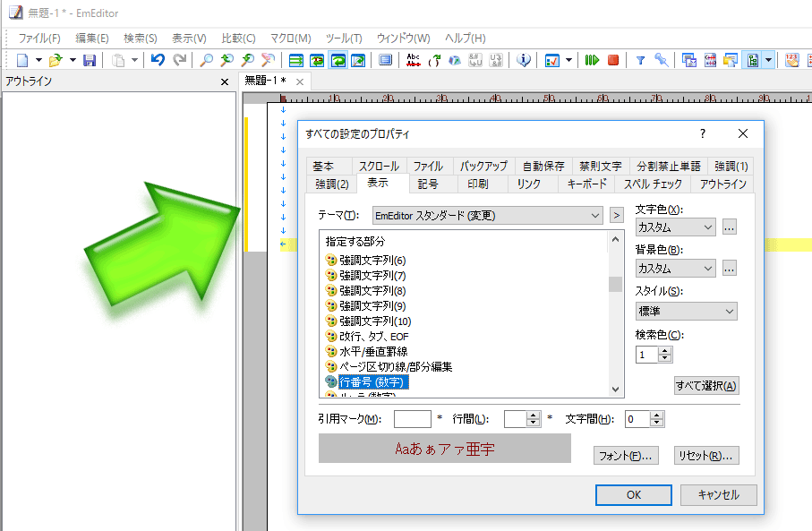Click the 文字間 spinner arrows
This screenshot has height=531, width=812.
pos(656,419)
